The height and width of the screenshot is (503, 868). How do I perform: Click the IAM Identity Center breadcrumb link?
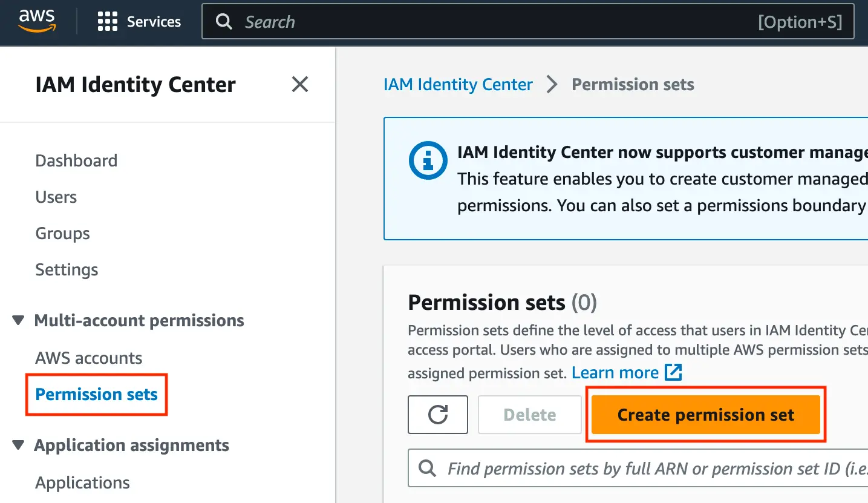pos(458,85)
